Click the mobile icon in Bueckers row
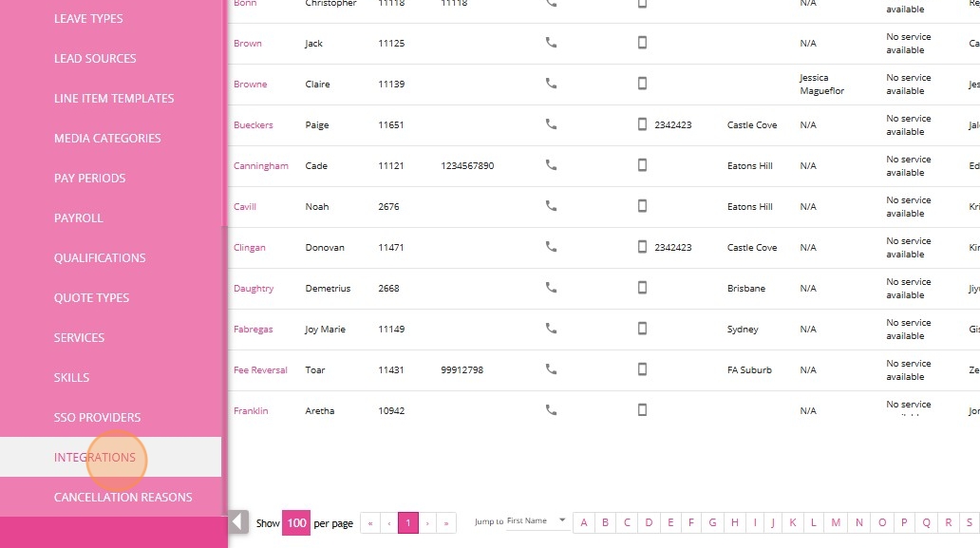980x548 pixels. (642, 124)
